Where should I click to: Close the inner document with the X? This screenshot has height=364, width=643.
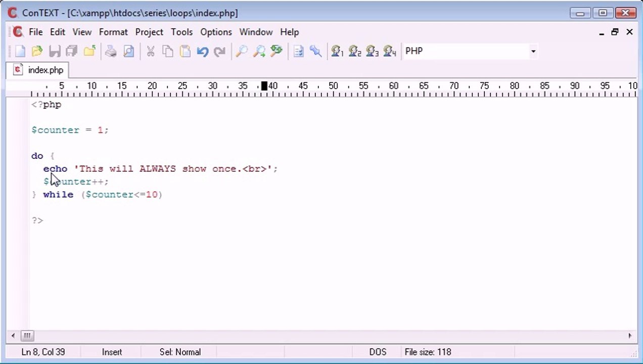pyautogui.click(x=629, y=32)
